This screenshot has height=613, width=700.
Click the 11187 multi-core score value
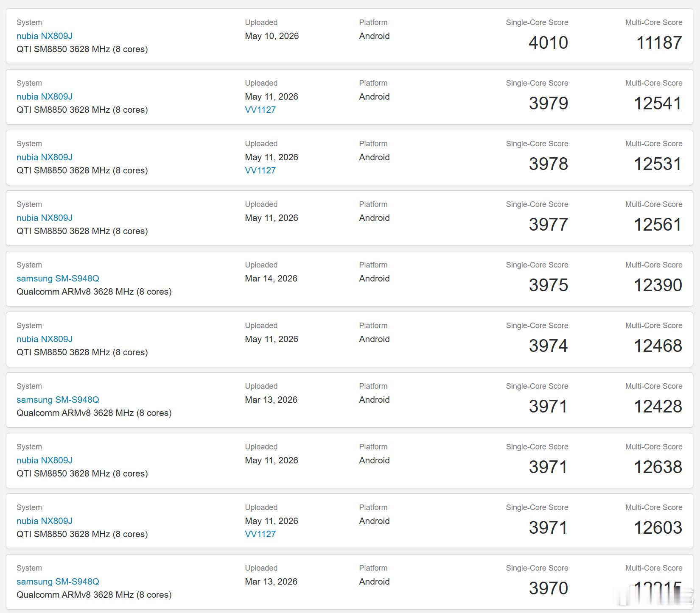(x=659, y=43)
